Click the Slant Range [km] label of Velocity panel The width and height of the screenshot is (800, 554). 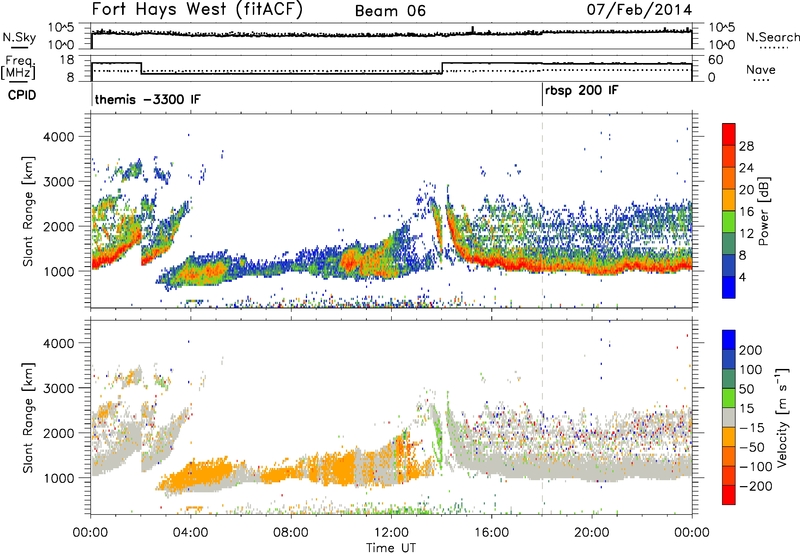pyautogui.click(x=28, y=417)
